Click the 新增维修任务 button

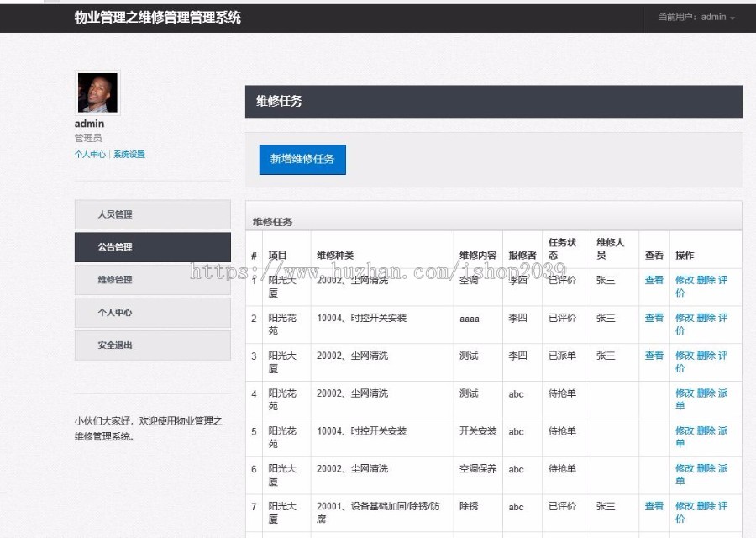(302, 159)
